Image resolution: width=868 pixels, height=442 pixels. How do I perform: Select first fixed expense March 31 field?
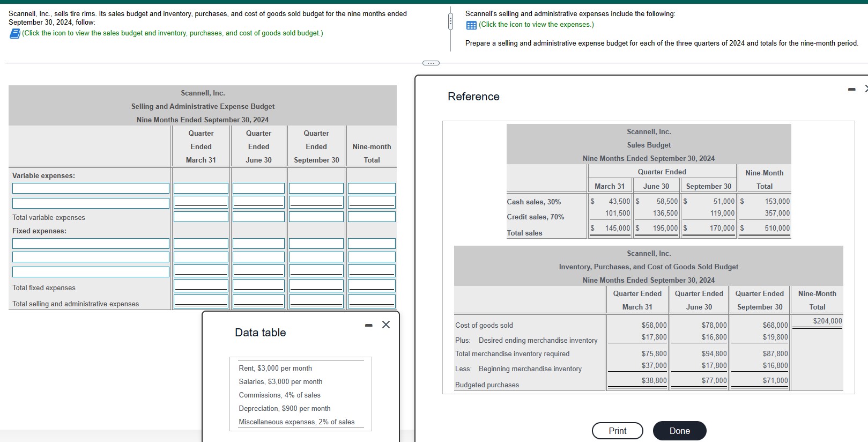pos(201,244)
